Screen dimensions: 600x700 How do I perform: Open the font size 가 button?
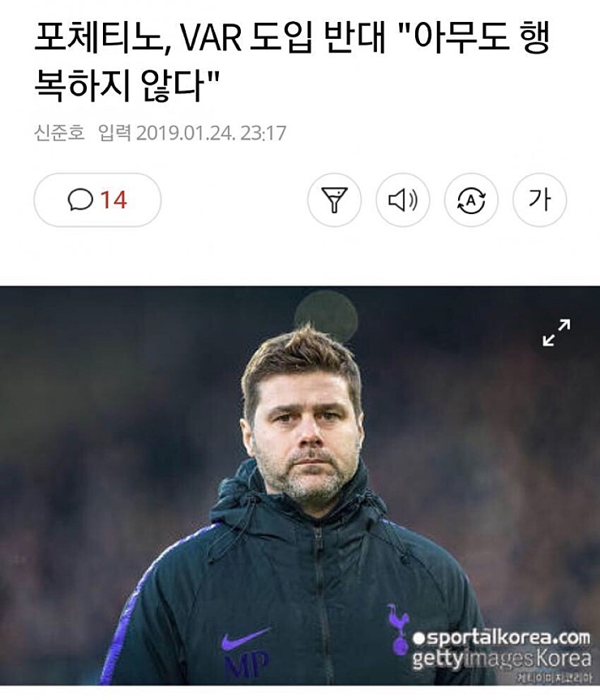coord(540,200)
